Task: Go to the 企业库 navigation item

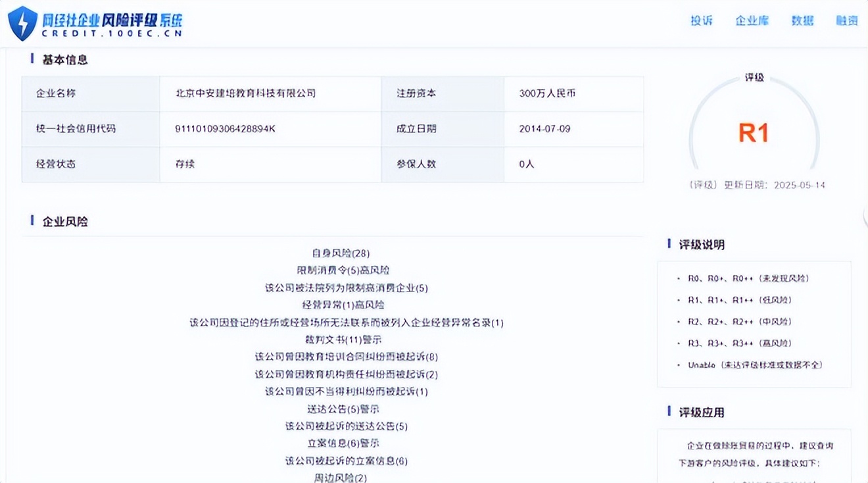Action: point(752,20)
